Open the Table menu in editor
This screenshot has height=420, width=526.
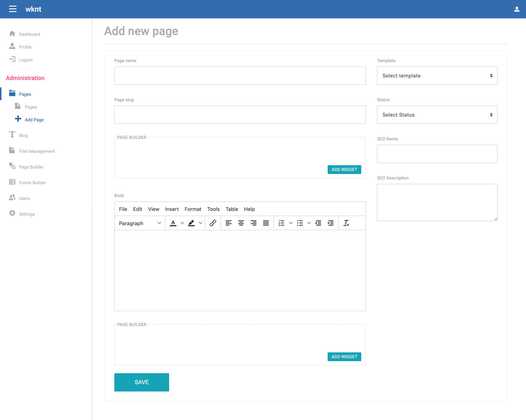coord(232,209)
